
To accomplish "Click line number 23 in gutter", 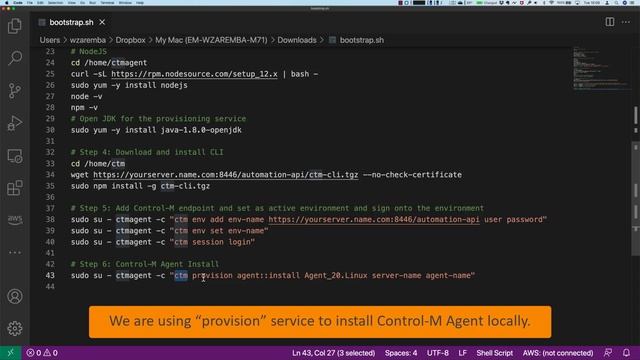I will (x=50, y=51).
